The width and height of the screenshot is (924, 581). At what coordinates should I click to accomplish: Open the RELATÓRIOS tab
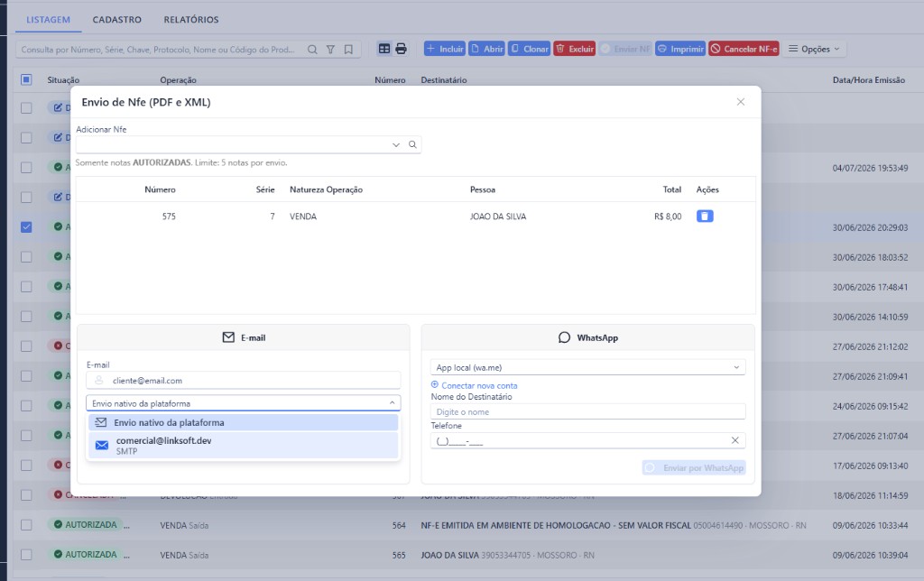pyautogui.click(x=191, y=20)
